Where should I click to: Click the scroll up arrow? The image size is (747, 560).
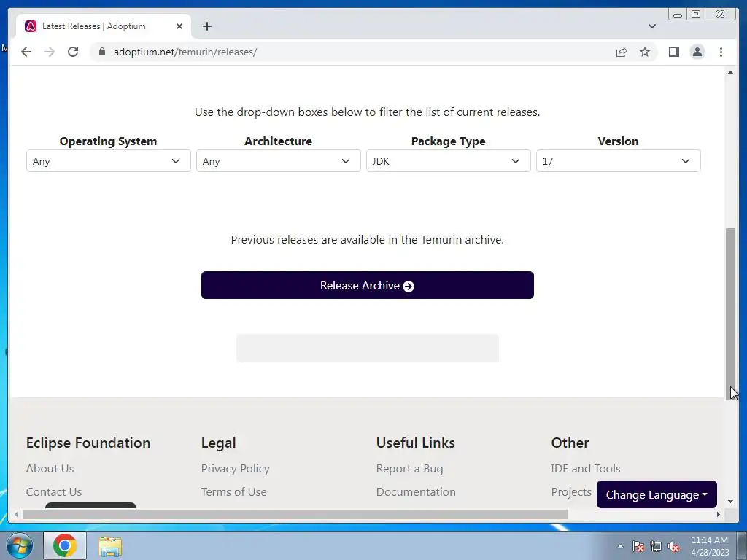tap(731, 72)
